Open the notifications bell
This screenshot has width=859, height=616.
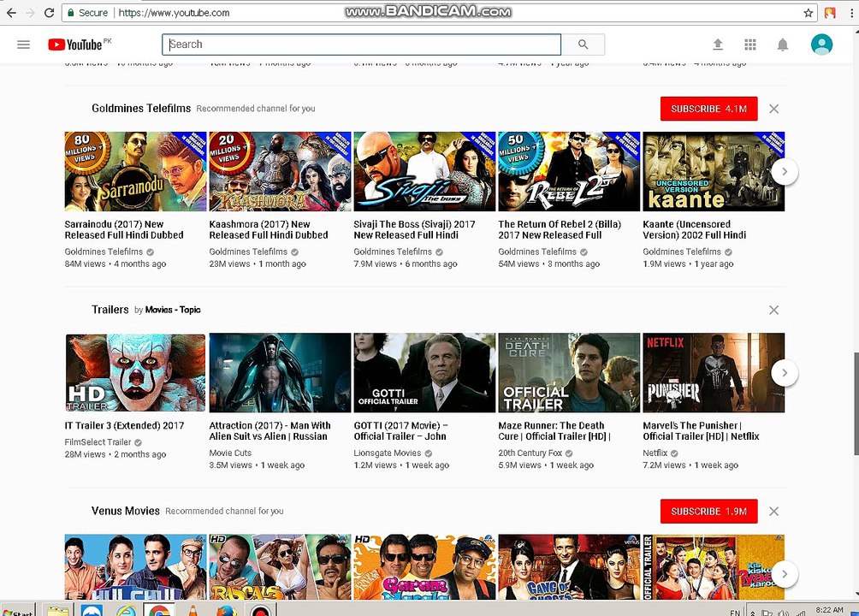pyautogui.click(x=783, y=45)
